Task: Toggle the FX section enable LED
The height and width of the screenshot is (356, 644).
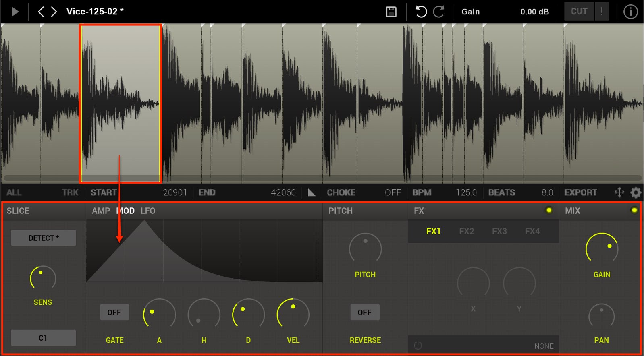Action: (549, 210)
